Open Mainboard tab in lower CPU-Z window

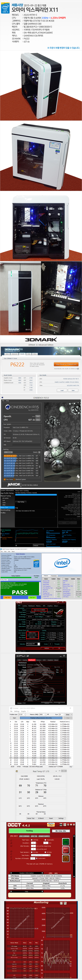tap(32, 660)
